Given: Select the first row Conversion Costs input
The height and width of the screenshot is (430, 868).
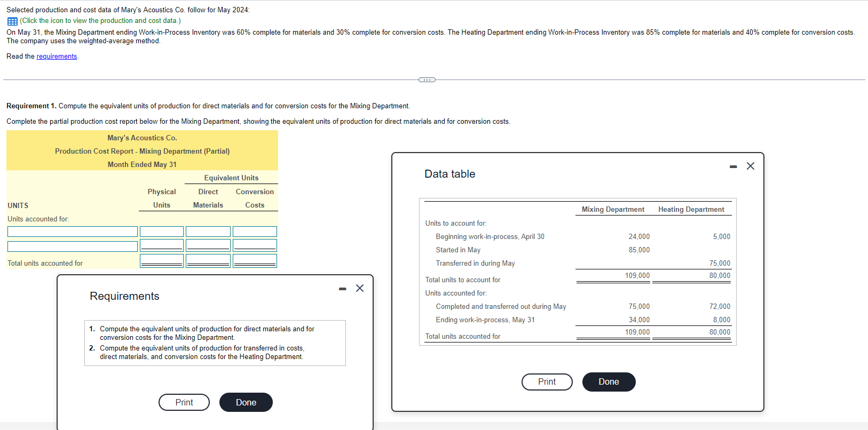Looking at the screenshot, I should click(x=255, y=232).
